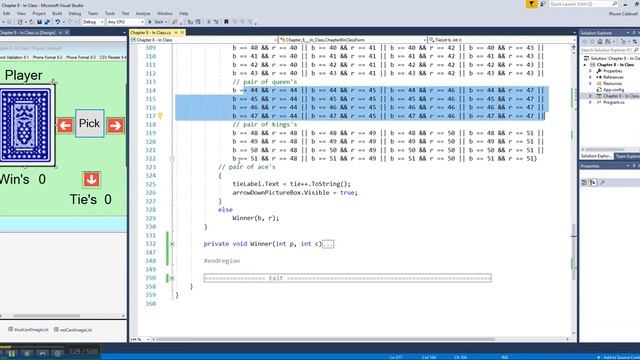This screenshot has width=640, height=360.
Task: Click the left red arrow on the form
Action: tap(65, 125)
